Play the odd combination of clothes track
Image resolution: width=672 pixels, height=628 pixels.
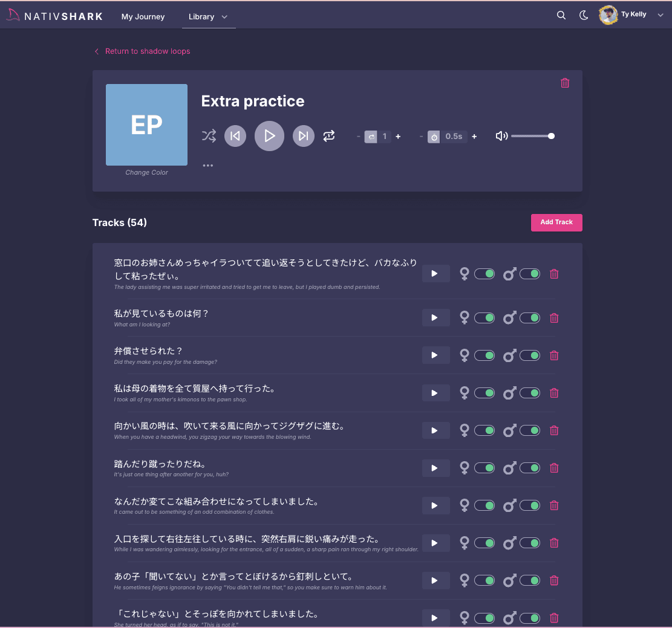click(435, 505)
